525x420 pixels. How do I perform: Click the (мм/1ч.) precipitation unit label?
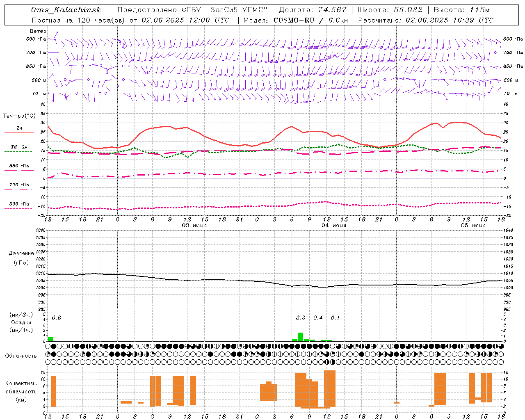pyautogui.click(x=21, y=330)
